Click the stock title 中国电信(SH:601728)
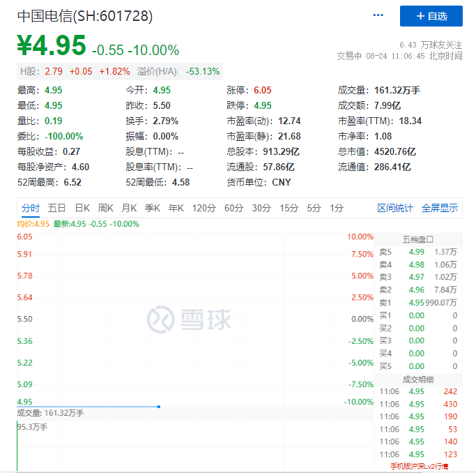The image size is (476, 473). 85,16
